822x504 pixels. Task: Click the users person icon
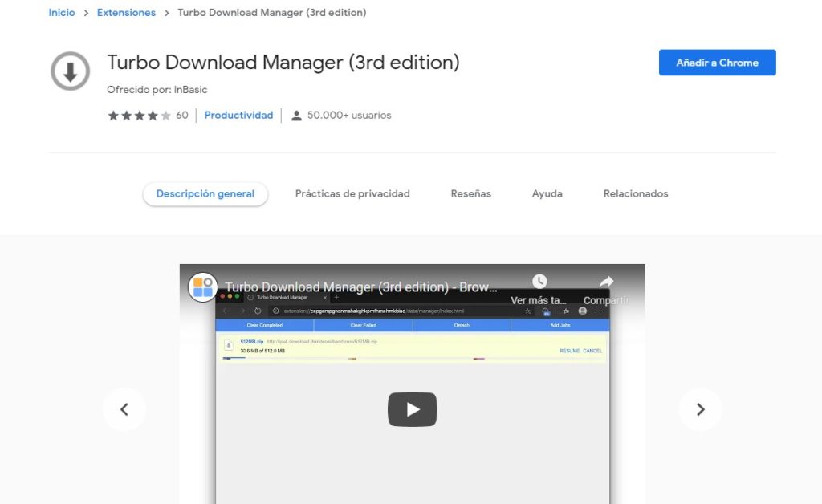point(296,116)
